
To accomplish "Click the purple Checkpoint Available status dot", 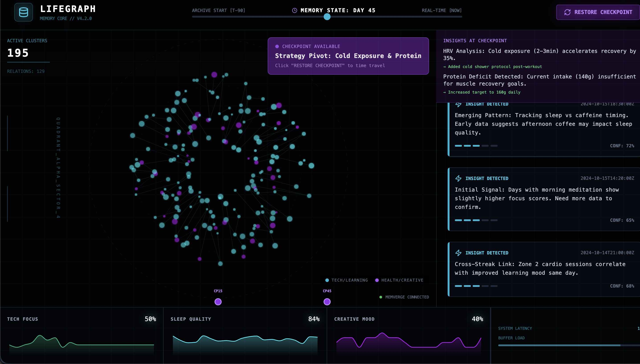I will click(x=277, y=46).
